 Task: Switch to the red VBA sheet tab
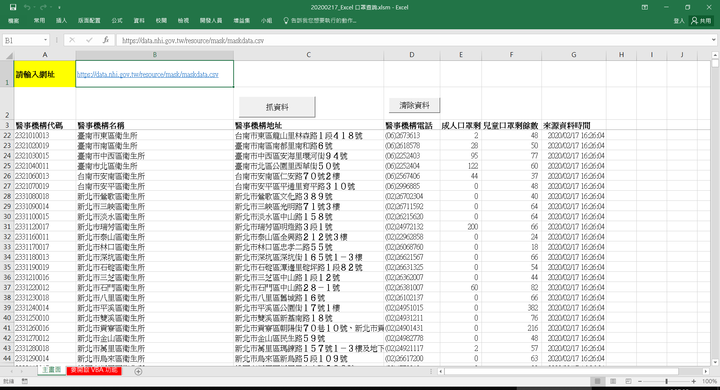coord(94,370)
